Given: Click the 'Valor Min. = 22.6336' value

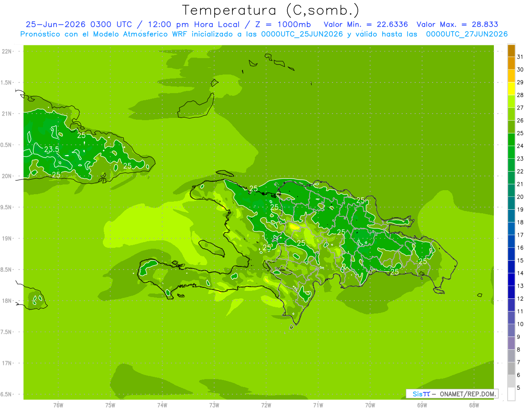Looking at the screenshot, I should (366, 24).
